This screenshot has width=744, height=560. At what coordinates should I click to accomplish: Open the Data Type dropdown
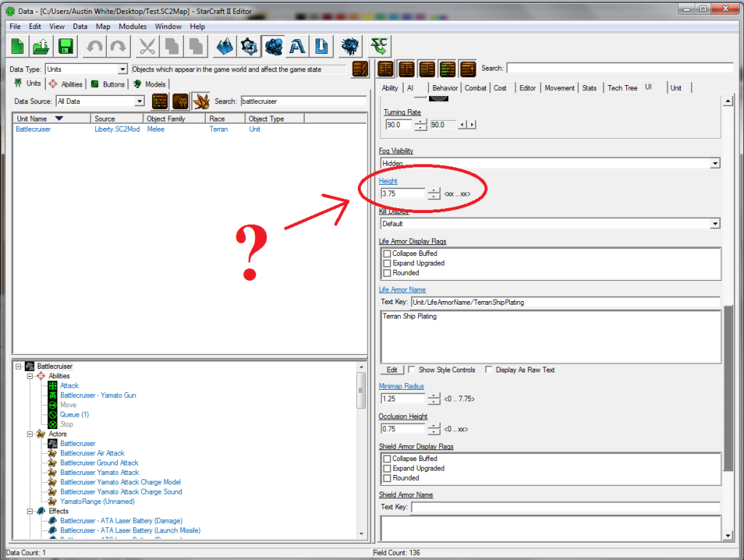122,69
